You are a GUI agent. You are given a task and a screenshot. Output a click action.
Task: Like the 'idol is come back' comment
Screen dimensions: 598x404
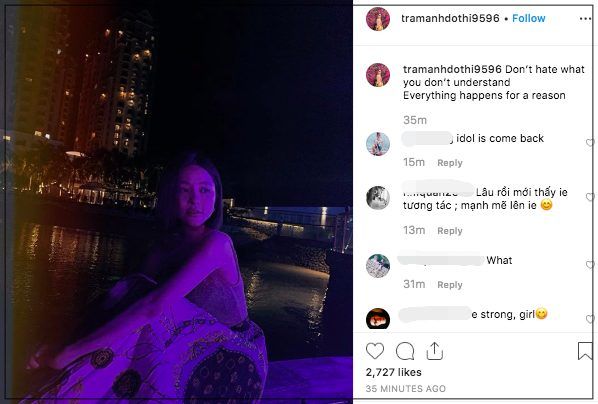(590, 143)
